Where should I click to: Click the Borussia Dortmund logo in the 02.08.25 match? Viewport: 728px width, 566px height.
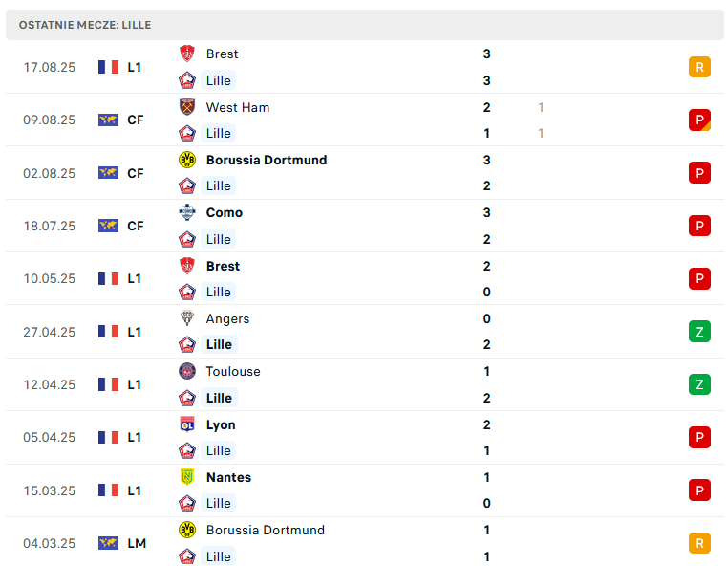coord(187,160)
